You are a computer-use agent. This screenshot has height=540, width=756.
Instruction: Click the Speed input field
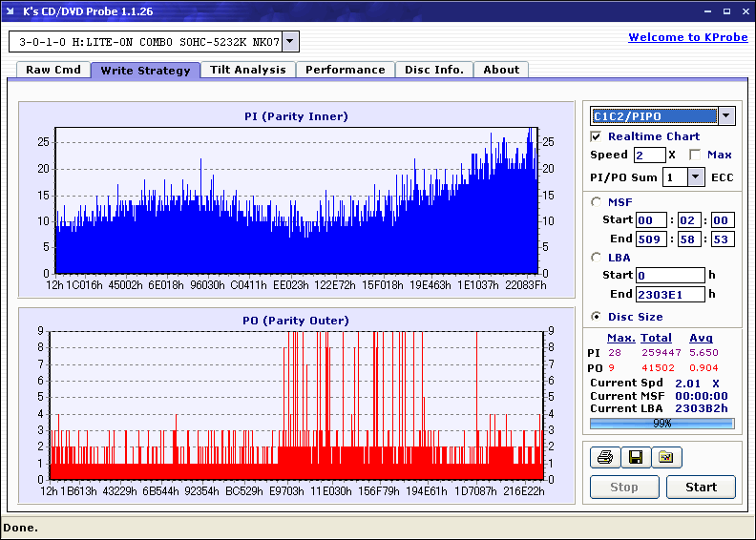[x=649, y=155]
